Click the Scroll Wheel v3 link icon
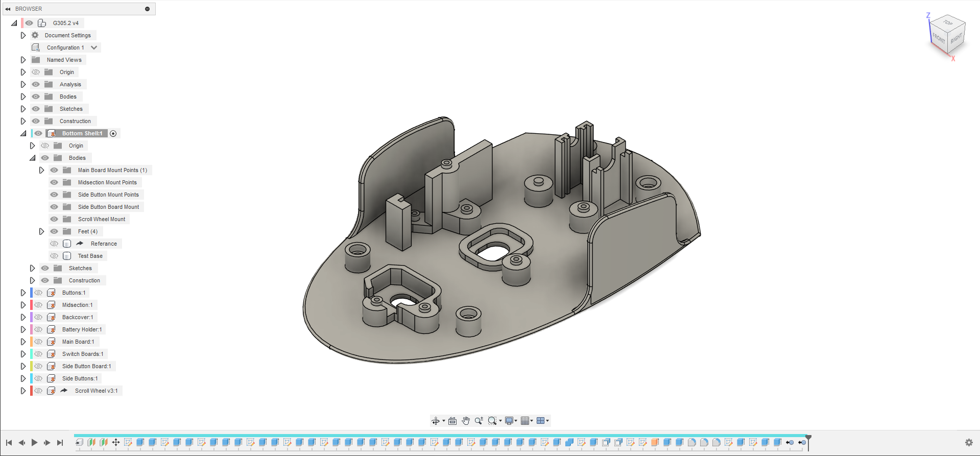The height and width of the screenshot is (456, 980). click(64, 391)
